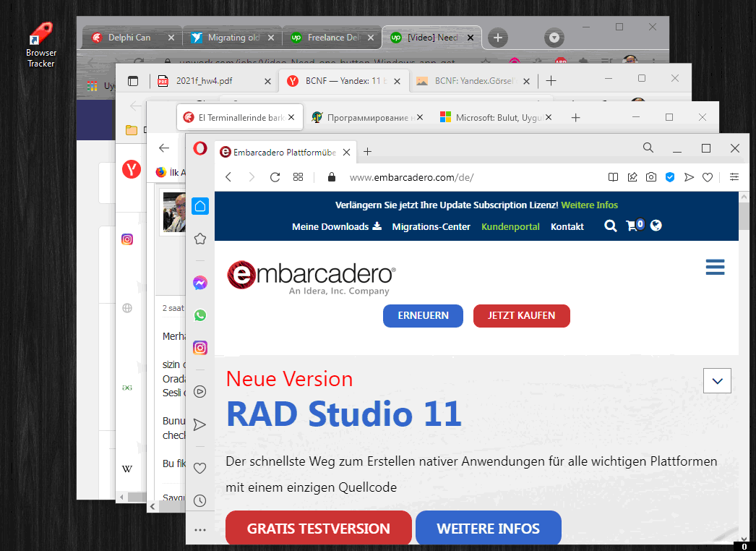The height and width of the screenshot is (551, 756).
Task: Reload the Embarcadero page in Opera
Action: (275, 178)
